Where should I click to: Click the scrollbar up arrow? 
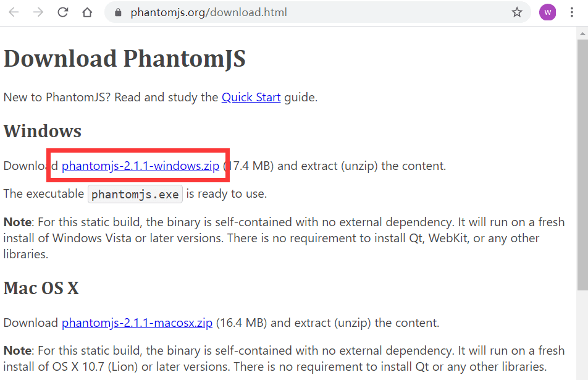582,34
